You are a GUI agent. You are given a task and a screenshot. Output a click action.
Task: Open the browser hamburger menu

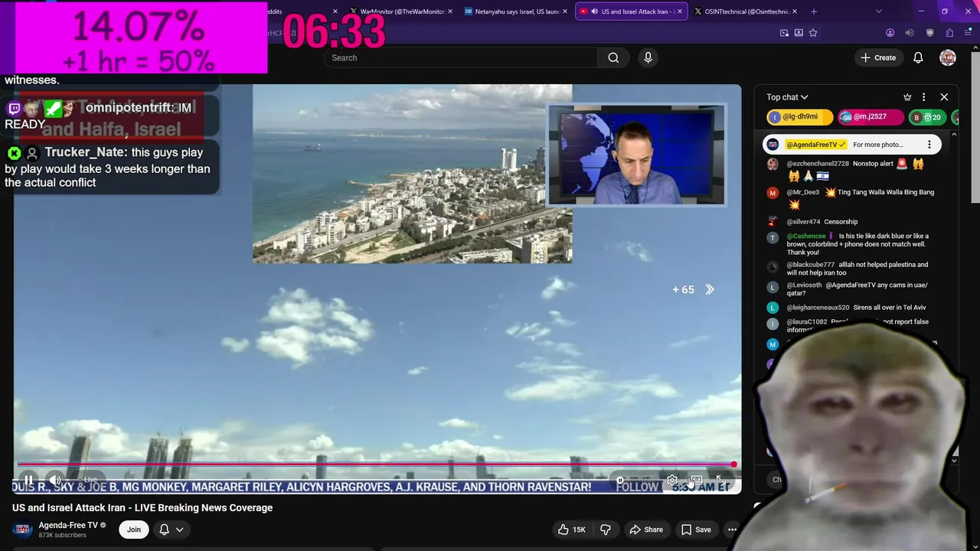968,33
